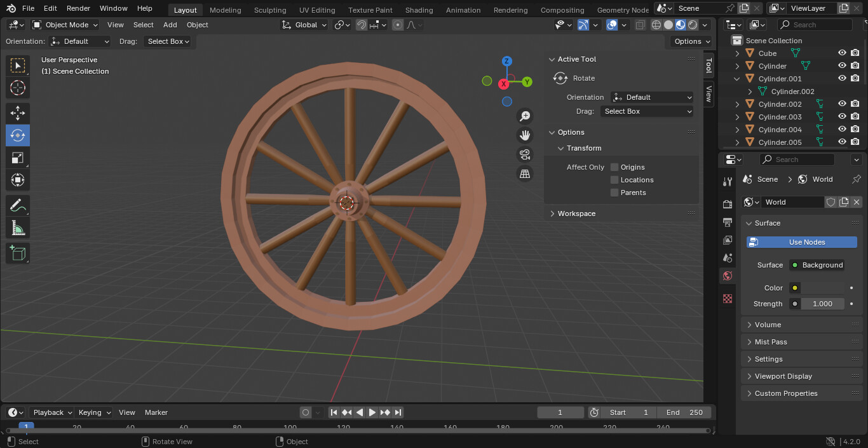The width and height of the screenshot is (868, 448).
Task: Click the End frame field showing 250
Action: 693,412
